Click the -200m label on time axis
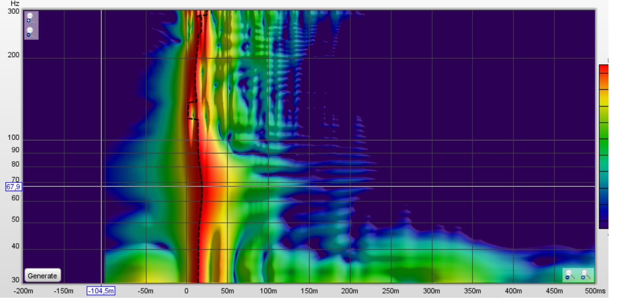This screenshot has height=299, width=644. click(23, 291)
